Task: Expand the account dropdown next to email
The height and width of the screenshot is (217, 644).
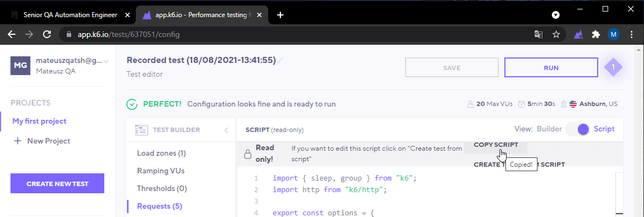Action: point(106,61)
